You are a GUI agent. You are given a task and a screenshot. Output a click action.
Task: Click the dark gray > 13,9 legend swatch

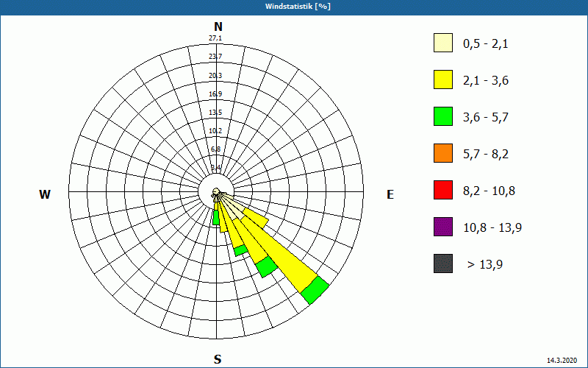[x=443, y=263]
